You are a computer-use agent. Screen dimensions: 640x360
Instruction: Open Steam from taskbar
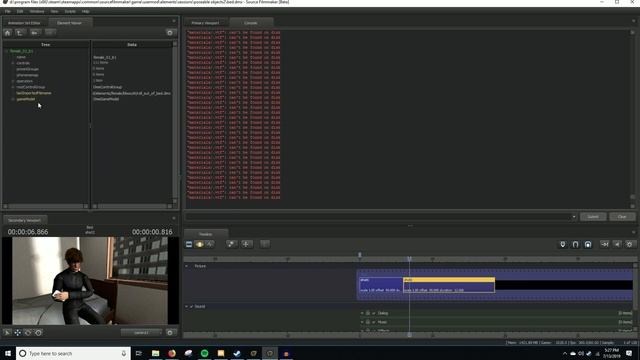(x=237, y=353)
